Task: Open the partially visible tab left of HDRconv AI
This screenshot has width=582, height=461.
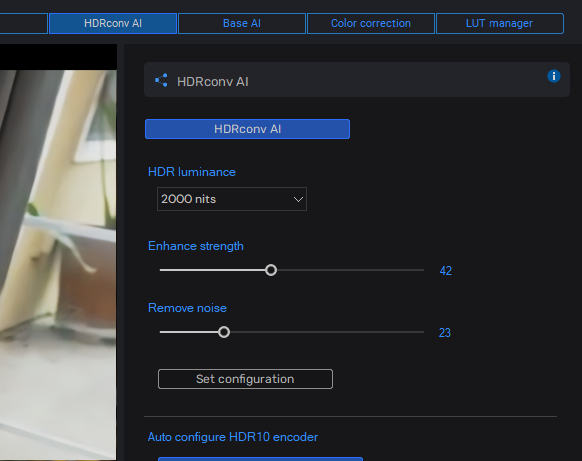Action: 23,23
